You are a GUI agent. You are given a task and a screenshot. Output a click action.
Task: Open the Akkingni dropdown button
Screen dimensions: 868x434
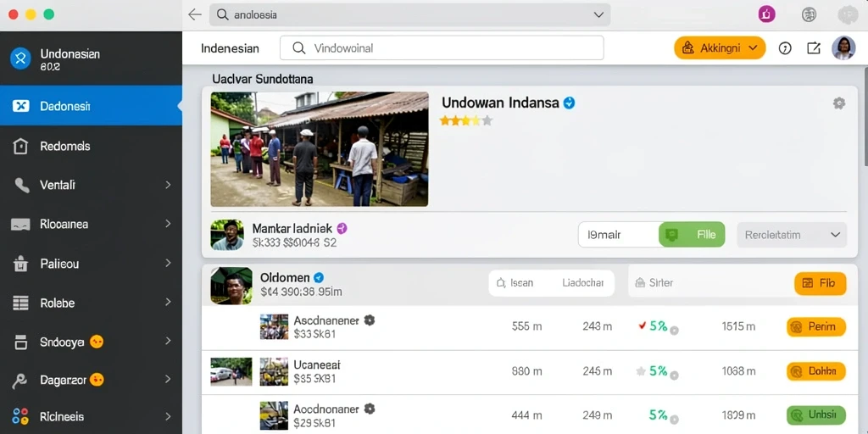click(x=720, y=48)
